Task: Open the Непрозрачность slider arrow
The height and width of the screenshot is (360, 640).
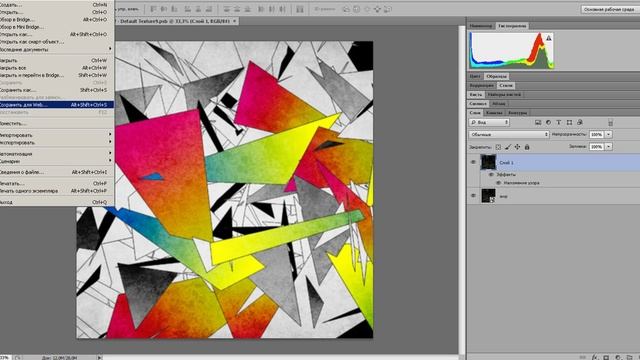Action: [609, 134]
